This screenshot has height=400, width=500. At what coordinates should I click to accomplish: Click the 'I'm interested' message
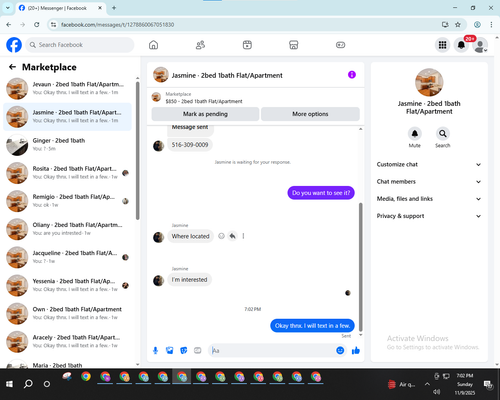point(189,279)
